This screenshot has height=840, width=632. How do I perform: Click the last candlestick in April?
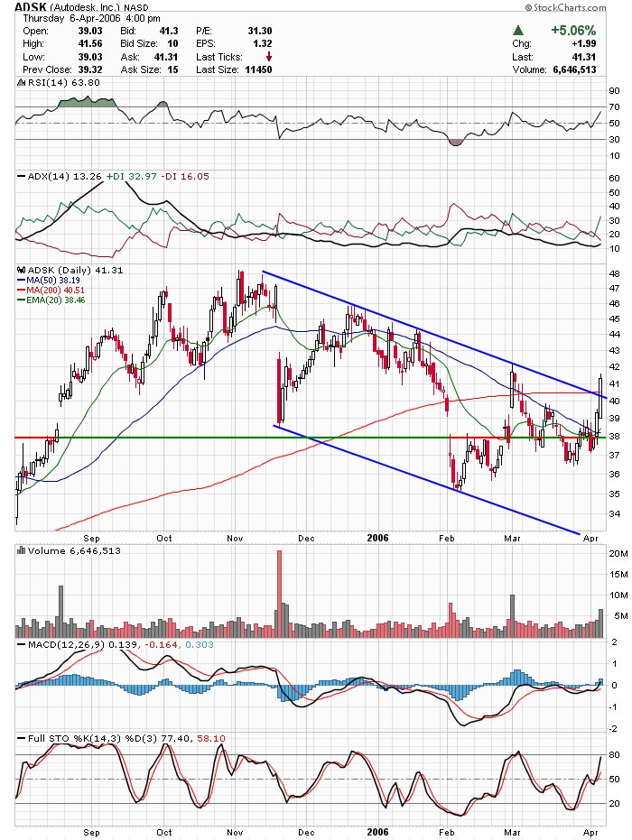600,397
